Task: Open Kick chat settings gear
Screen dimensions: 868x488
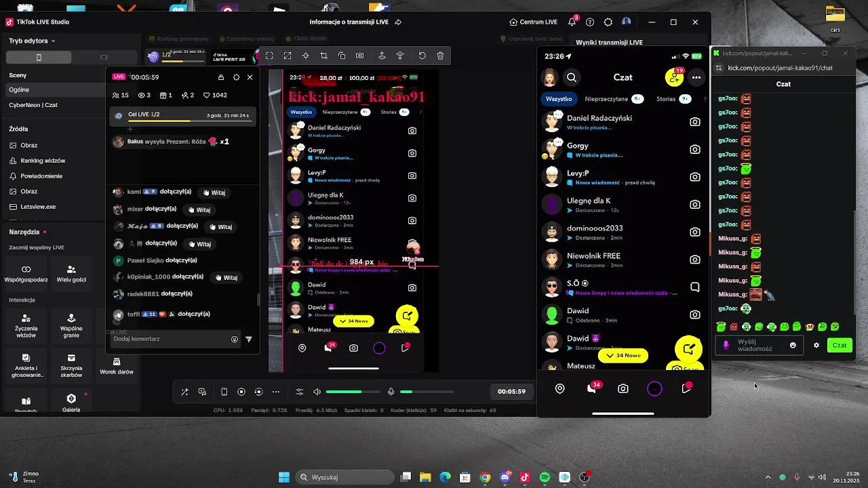Action: click(816, 345)
